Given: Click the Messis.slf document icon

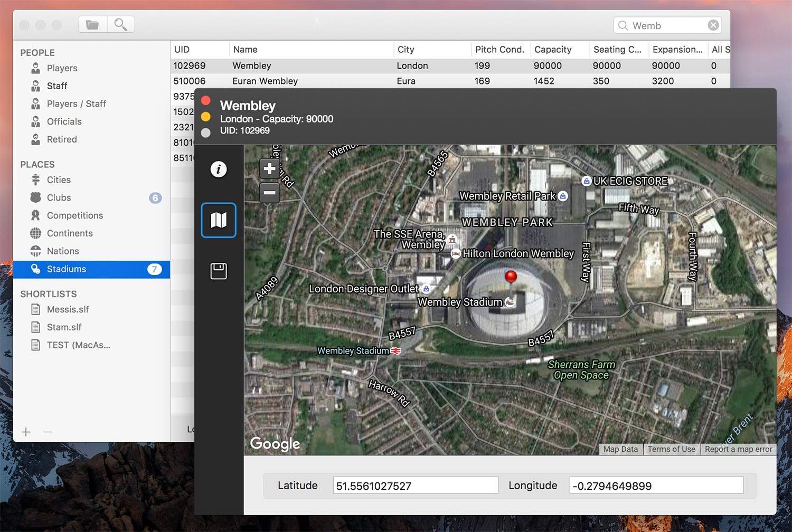Looking at the screenshot, I should pos(35,309).
